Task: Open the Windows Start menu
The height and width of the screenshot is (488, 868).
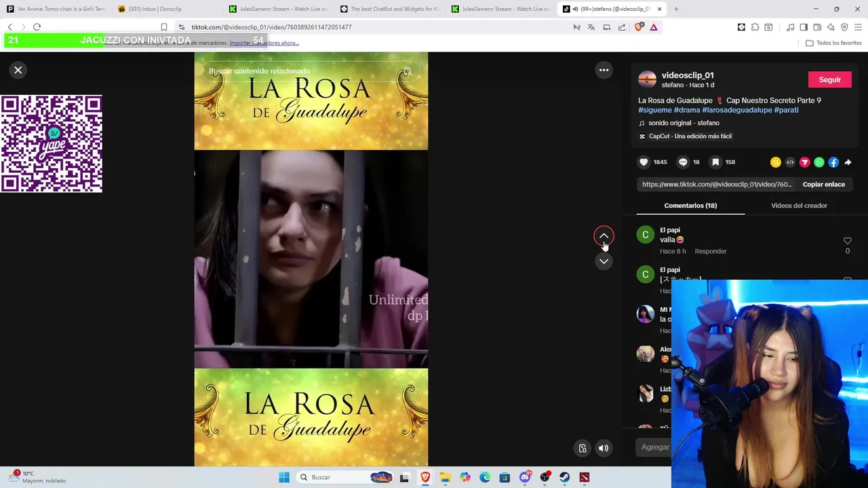Action: [284, 477]
